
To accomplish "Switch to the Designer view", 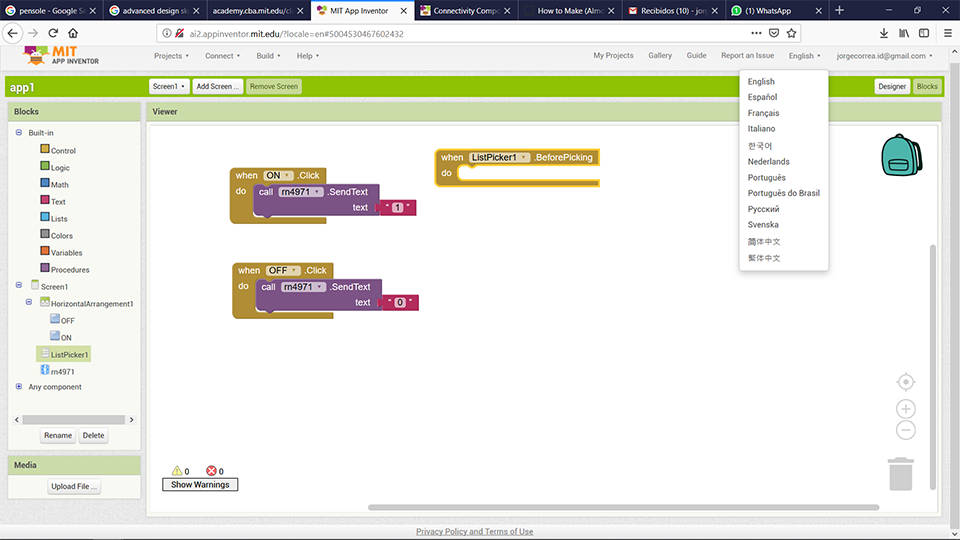I will pos(892,86).
